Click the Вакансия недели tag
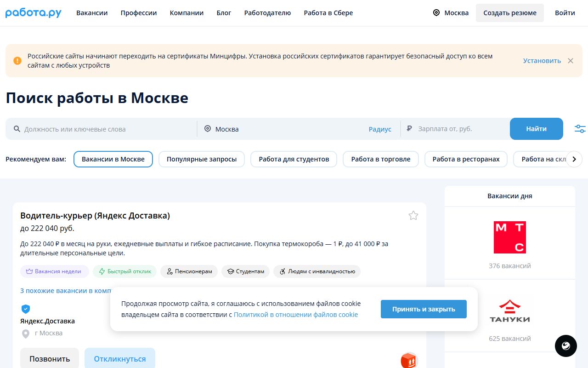Image resolution: width=588 pixels, height=368 pixels. (x=54, y=271)
